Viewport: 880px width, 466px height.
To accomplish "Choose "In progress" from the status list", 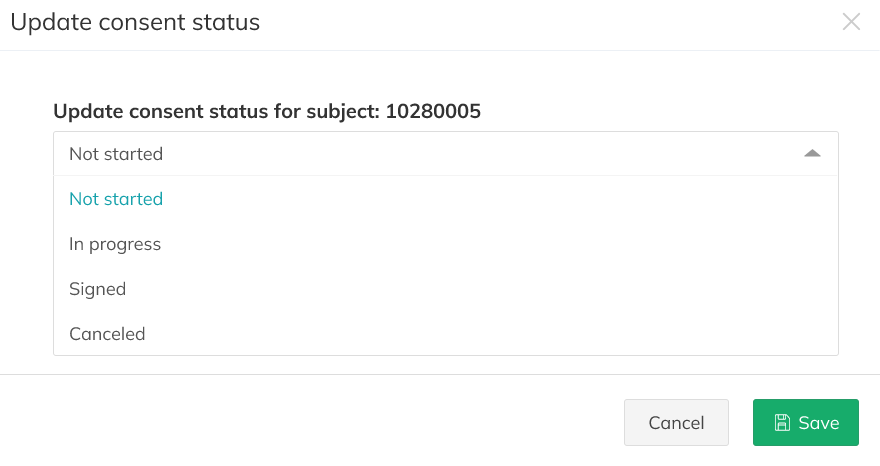I will (115, 244).
